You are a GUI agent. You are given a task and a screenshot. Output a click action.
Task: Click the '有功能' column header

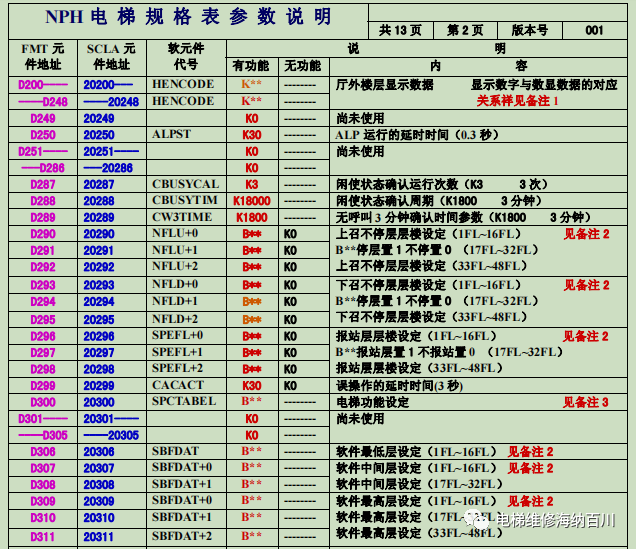click(x=251, y=66)
